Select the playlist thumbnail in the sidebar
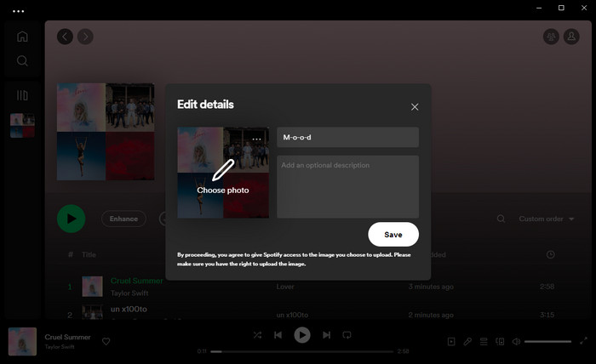Screen dimensions: 596x364 (x=22, y=125)
